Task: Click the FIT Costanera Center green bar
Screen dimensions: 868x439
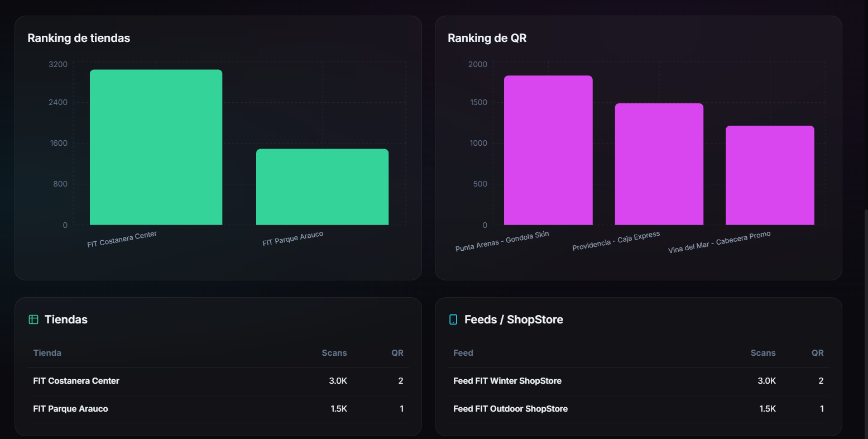Action: coord(156,147)
